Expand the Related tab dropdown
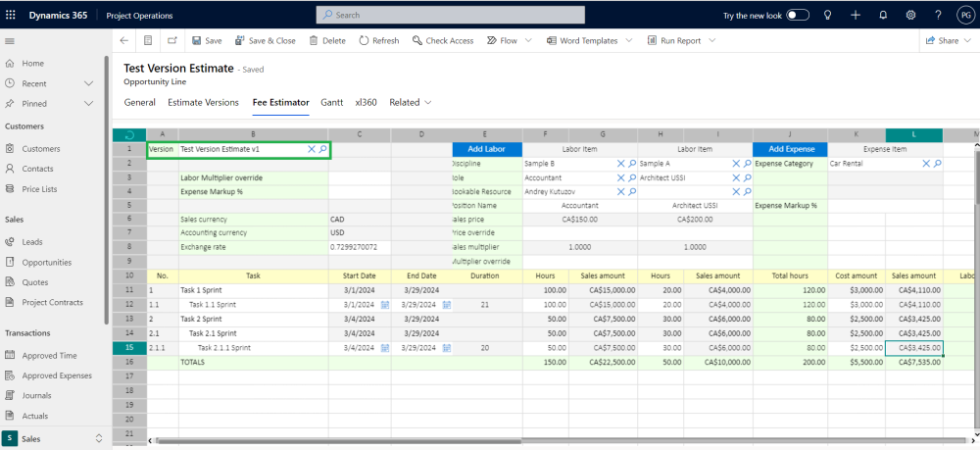Screen dimensions: 980x450 click(411, 102)
